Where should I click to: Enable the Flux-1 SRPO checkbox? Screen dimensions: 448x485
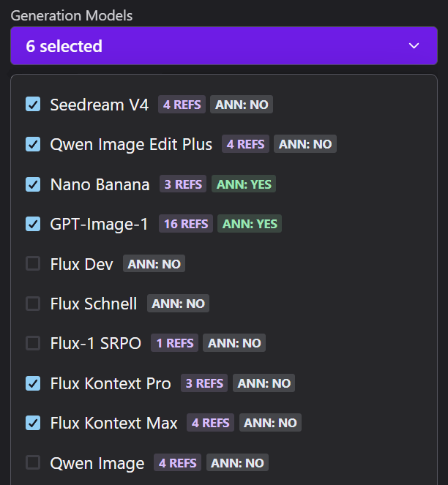click(33, 343)
